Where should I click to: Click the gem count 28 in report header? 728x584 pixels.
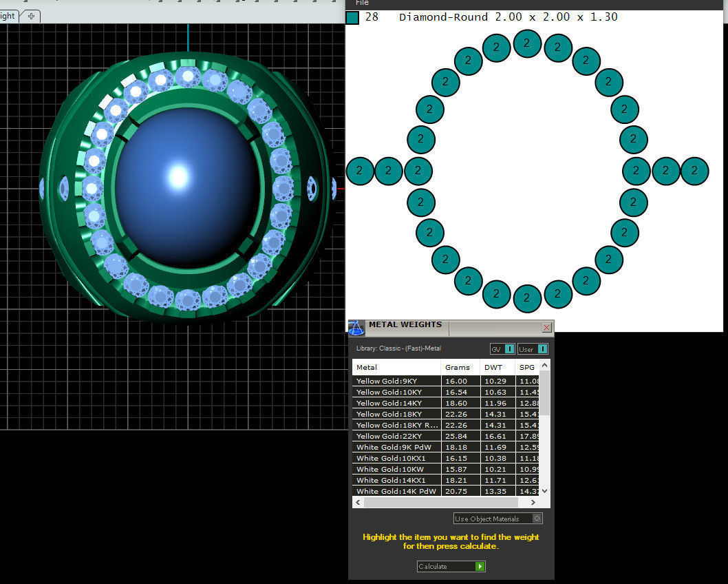372,17
